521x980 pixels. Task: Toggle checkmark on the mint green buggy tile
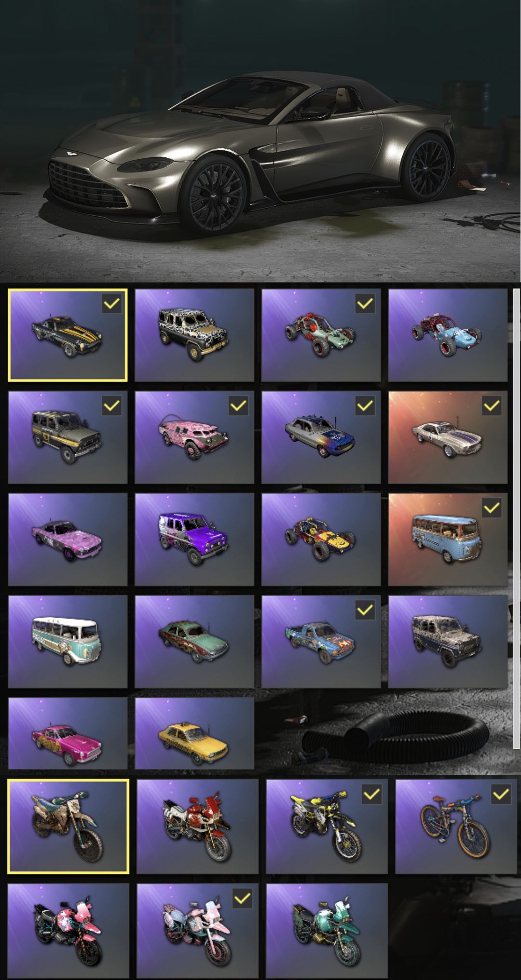click(x=365, y=304)
